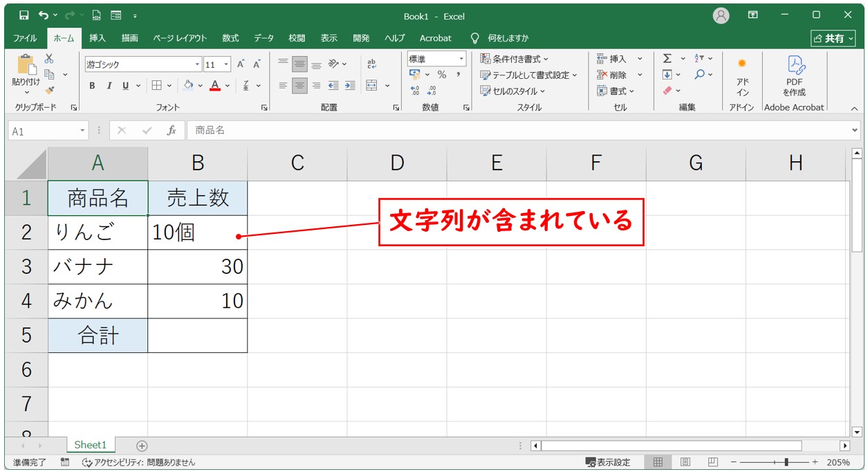Switch to the 挿入 ribbon tab

pos(98,38)
